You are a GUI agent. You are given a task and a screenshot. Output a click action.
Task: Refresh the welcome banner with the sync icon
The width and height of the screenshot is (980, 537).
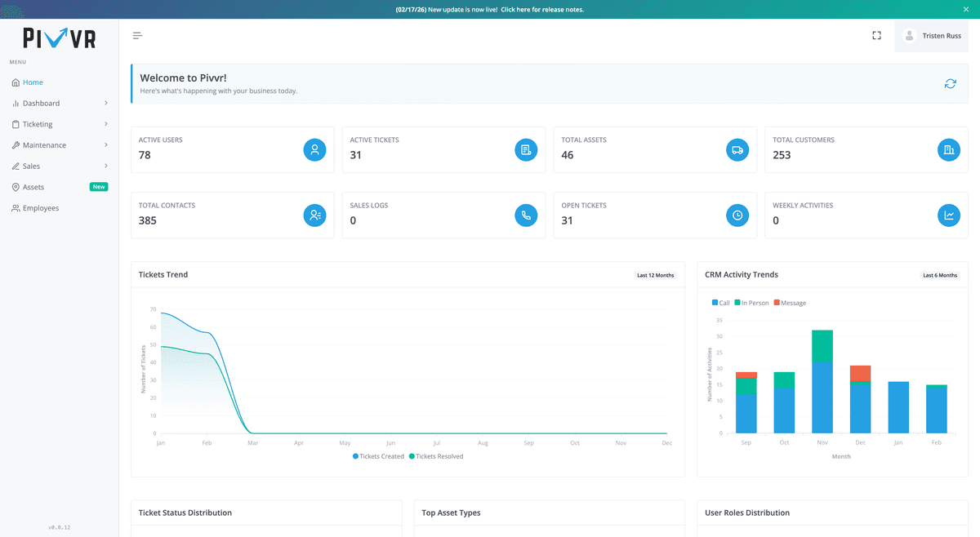click(950, 83)
